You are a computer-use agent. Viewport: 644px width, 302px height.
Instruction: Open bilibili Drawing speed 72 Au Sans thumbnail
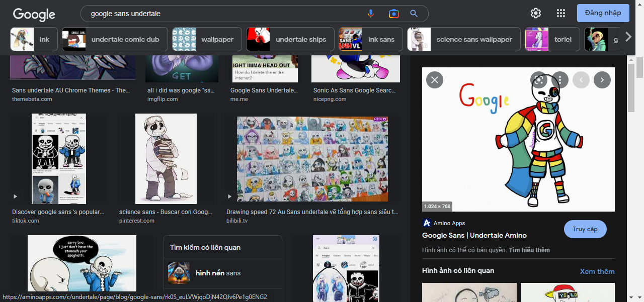(x=312, y=159)
